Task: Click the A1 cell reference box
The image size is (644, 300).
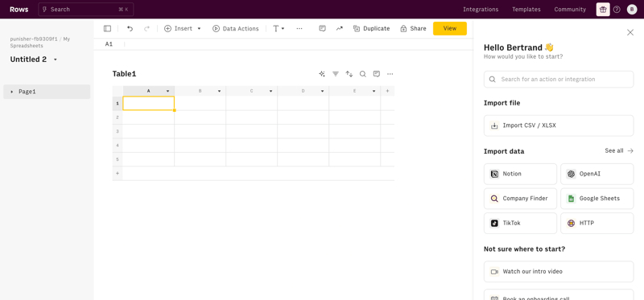Action: [x=109, y=44]
